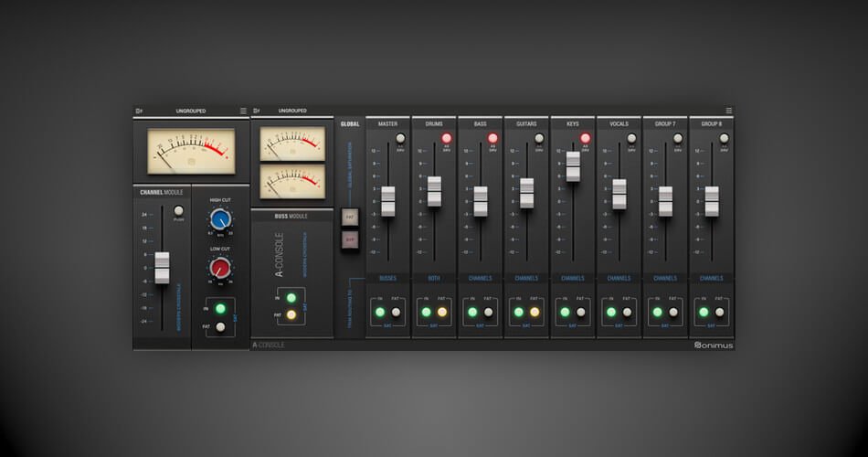Open Master routing selector showing BUSSES
This screenshot has width=868, height=457.
coord(388,278)
